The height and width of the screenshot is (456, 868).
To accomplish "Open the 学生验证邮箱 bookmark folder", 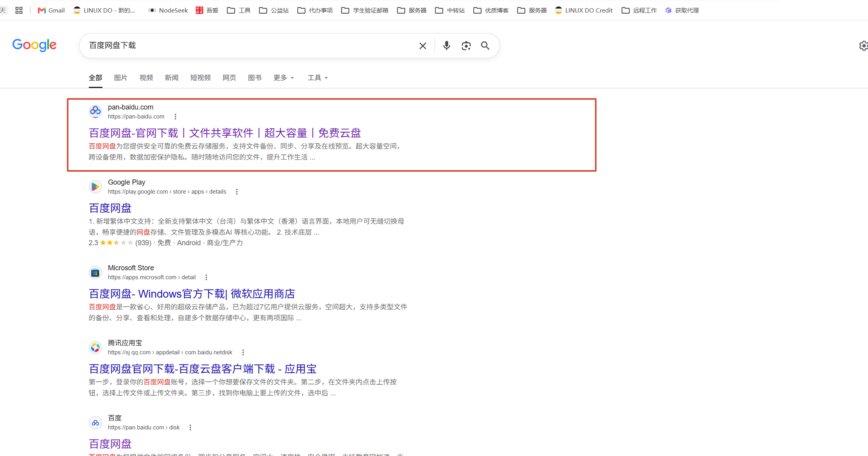I will (365, 10).
